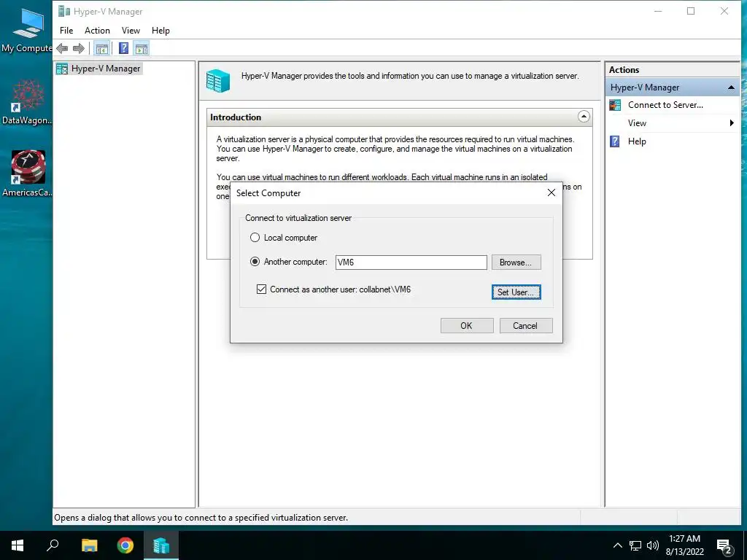Select Hyper-V Manager node in tree
The width and height of the screenshot is (747, 560).
tap(98, 69)
